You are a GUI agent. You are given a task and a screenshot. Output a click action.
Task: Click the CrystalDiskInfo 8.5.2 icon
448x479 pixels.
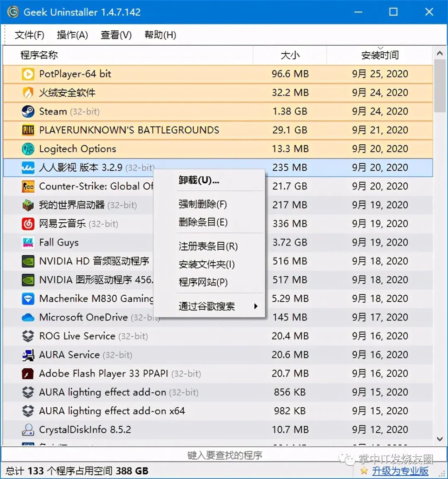28,430
